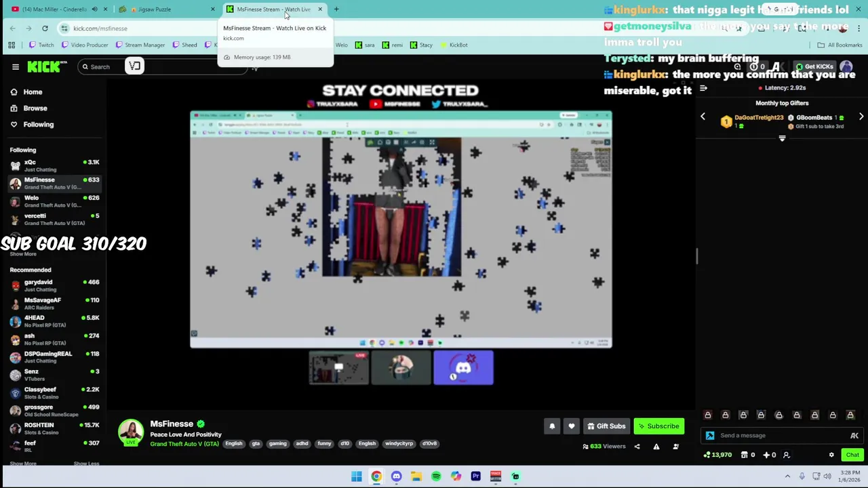This screenshot has width=868, height=488.
Task: Open the browser Apps grid icon
Action: pyautogui.click(x=12, y=45)
